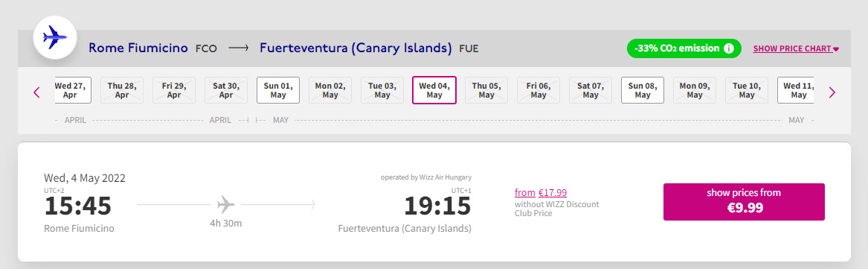Viewport: 868px width, 269px height.
Task: Click the show prices from €9.99 button
Action: [x=744, y=202]
